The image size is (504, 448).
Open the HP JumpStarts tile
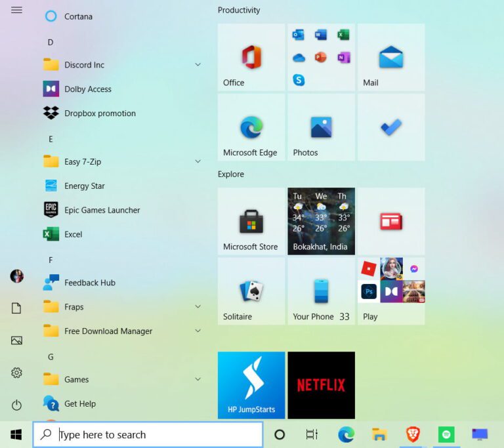click(251, 385)
